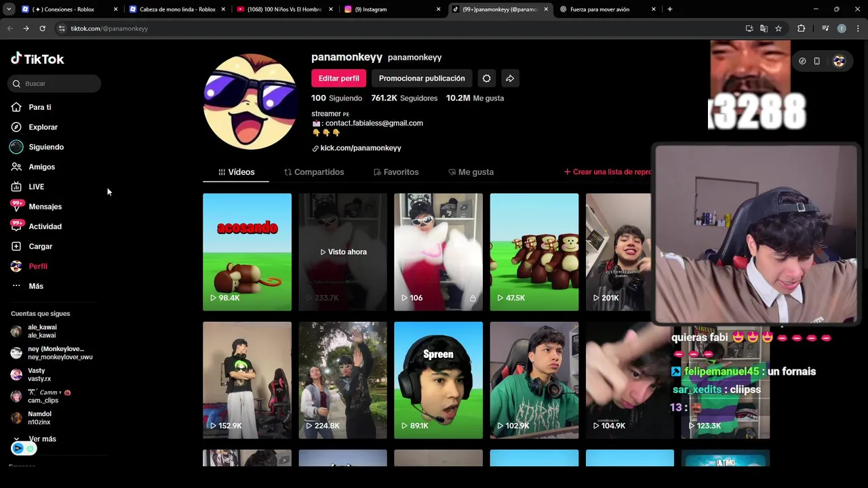Click Promocionar publicación button
This screenshot has height=488, width=868.
click(422, 79)
